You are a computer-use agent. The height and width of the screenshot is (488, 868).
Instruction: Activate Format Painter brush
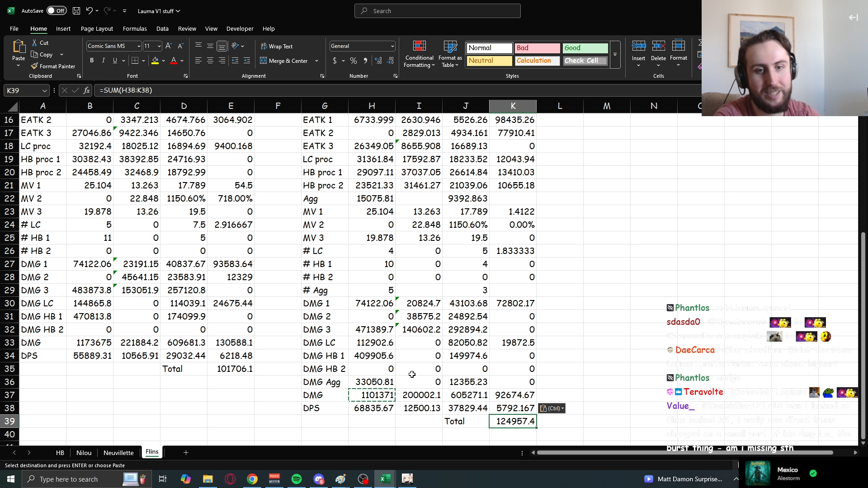click(53, 66)
